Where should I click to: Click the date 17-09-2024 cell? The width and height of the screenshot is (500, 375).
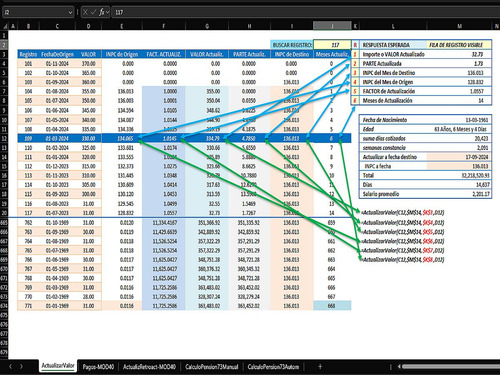(459, 157)
